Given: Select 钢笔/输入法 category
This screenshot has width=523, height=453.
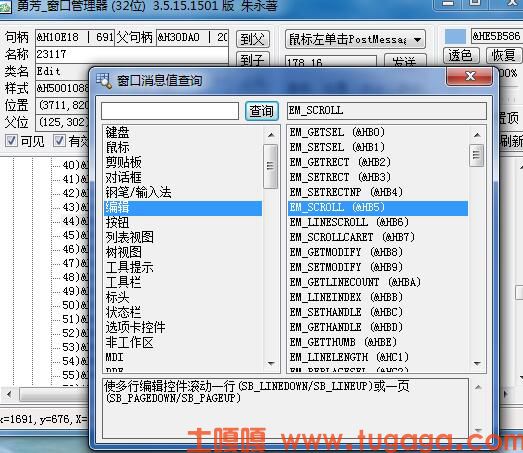Looking at the screenshot, I should [x=183, y=192].
